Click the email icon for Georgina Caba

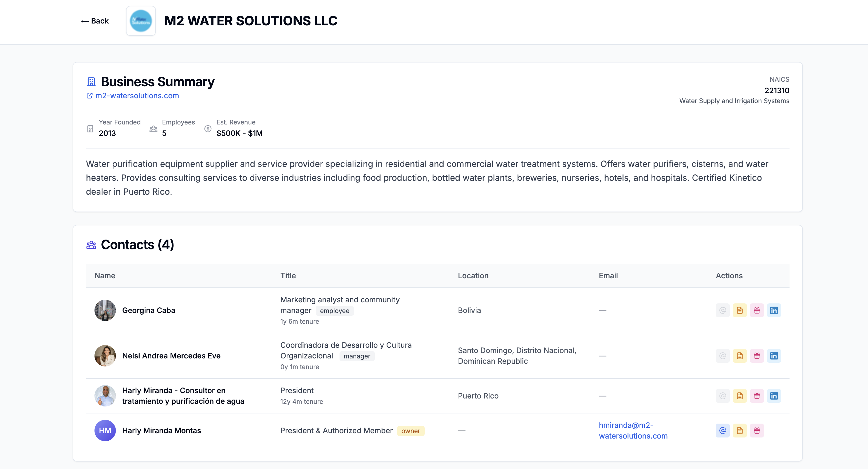723,310
